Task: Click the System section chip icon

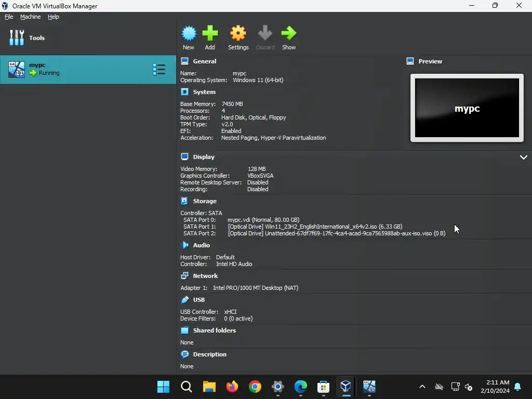Action: pos(184,92)
